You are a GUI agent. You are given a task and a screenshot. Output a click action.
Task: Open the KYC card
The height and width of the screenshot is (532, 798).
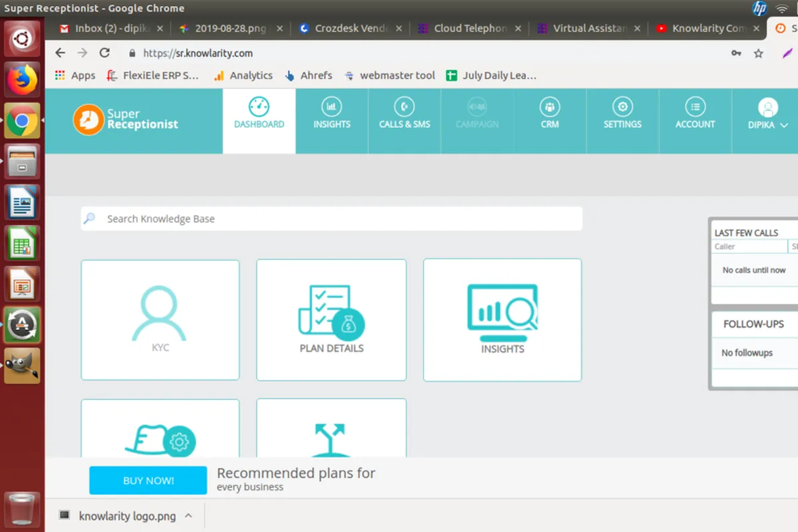tap(160, 320)
